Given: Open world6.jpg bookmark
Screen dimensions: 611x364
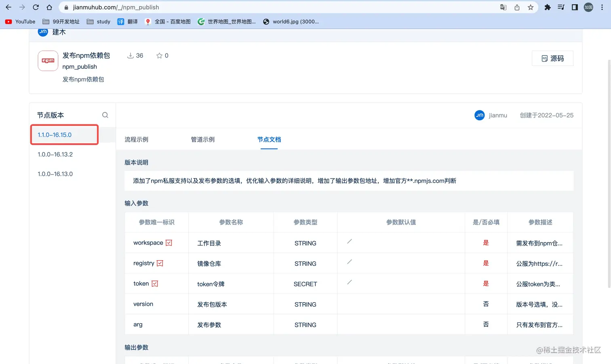Looking at the screenshot, I should tap(291, 22).
